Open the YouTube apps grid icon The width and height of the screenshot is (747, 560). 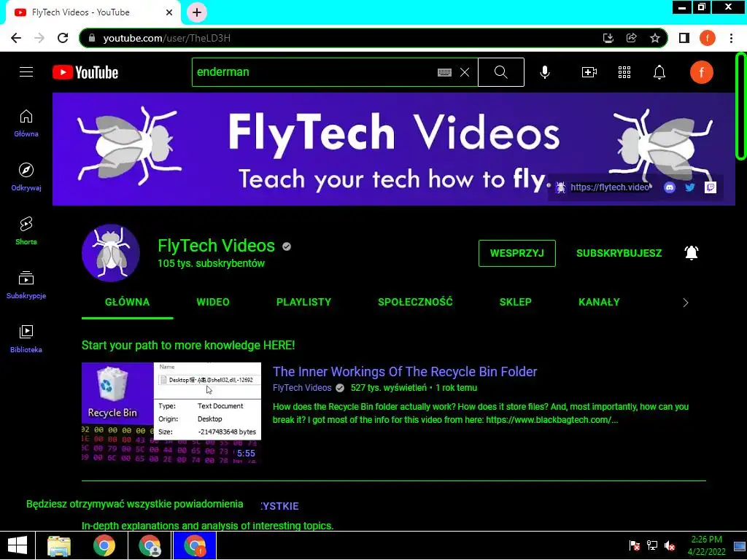(624, 72)
